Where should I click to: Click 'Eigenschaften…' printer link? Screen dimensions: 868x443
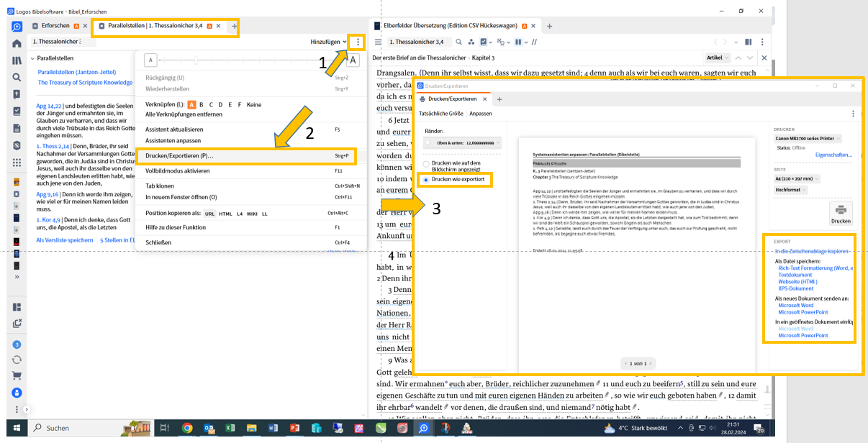(x=833, y=155)
